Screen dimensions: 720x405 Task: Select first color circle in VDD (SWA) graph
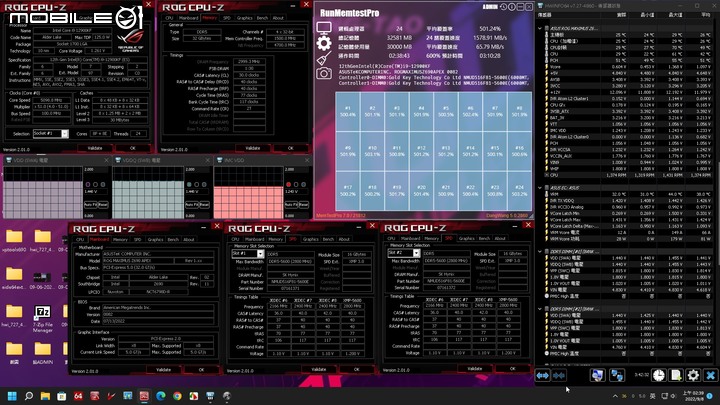(88, 185)
